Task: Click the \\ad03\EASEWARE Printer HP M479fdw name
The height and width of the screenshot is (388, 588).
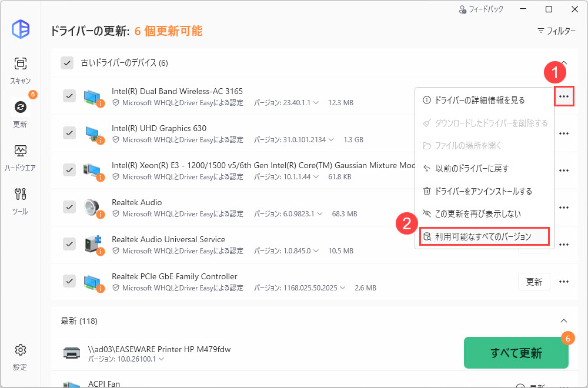Action: pyautogui.click(x=159, y=349)
